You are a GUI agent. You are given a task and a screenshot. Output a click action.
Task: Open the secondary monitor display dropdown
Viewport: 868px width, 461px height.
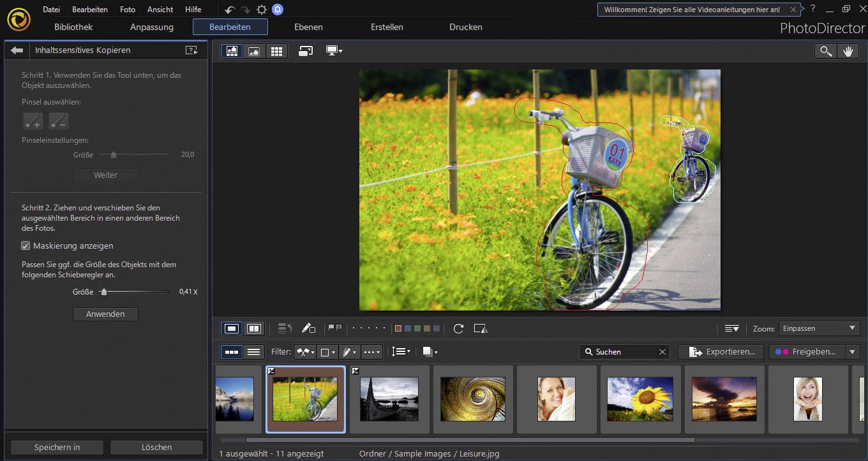[x=333, y=50]
